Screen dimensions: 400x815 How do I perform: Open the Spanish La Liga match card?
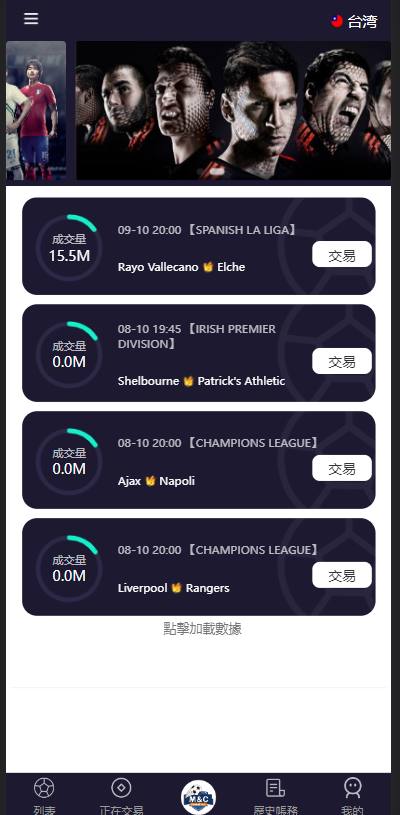pos(198,246)
